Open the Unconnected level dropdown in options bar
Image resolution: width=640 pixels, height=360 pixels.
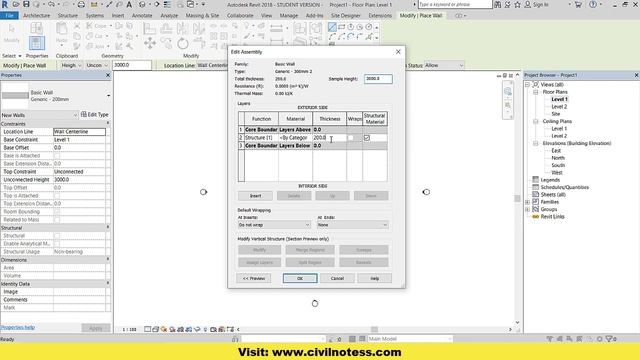pyautogui.click(x=97, y=65)
